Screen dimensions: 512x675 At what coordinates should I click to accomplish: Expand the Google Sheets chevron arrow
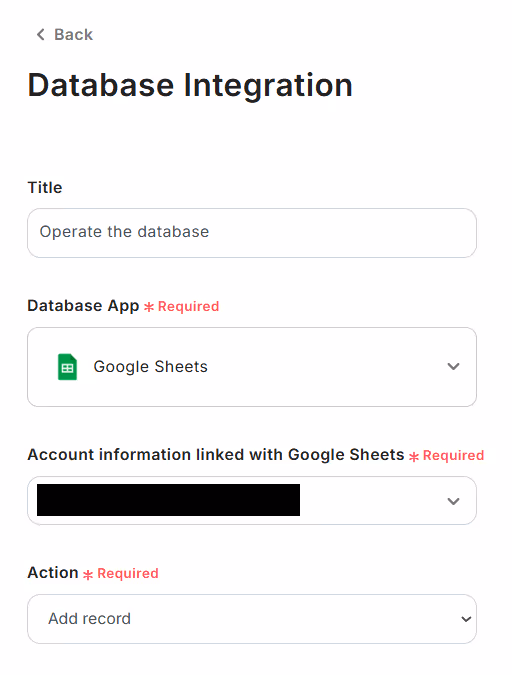[453, 366]
